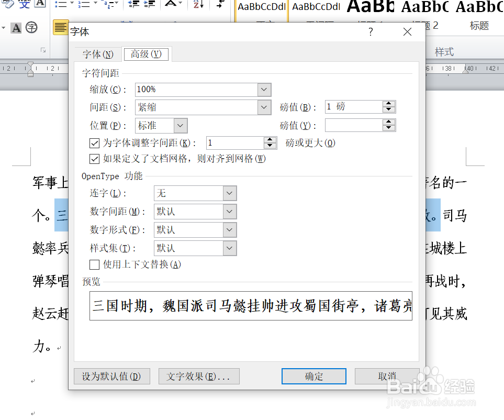Screen dimensions: 504x420
Task: Click the dialog help question mark
Action: pos(370,32)
